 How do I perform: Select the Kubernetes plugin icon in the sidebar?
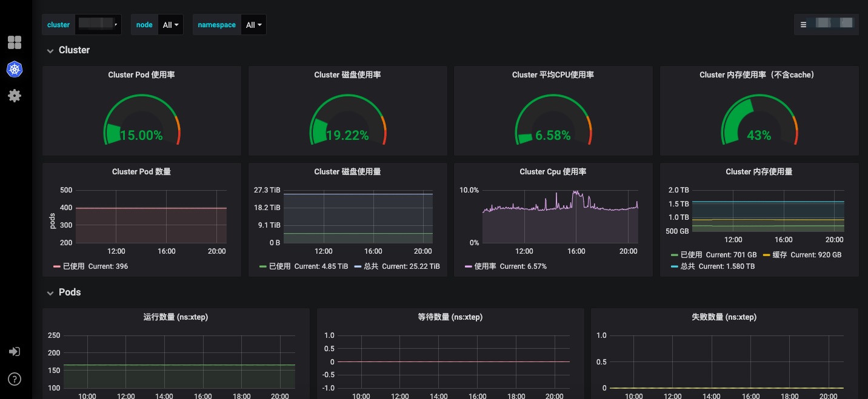(x=15, y=69)
